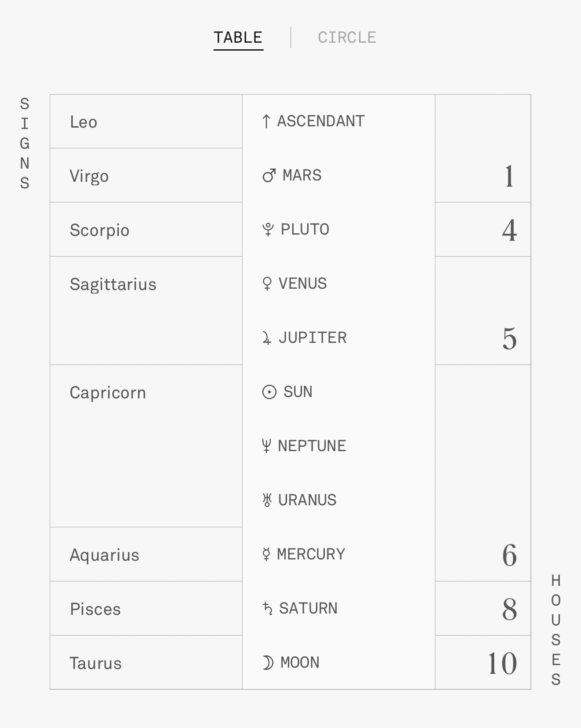This screenshot has width=581, height=728.
Task: Click the Venus symbol icon
Action: (267, 283)
